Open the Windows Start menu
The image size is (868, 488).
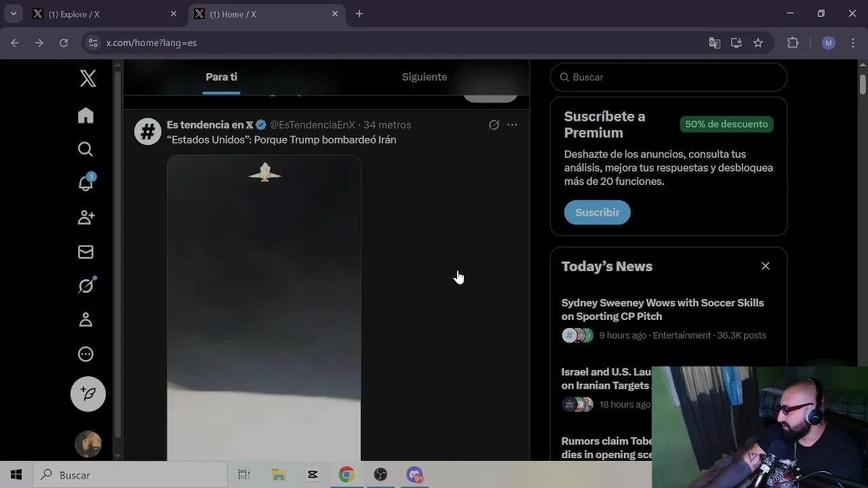coord(16,475)
